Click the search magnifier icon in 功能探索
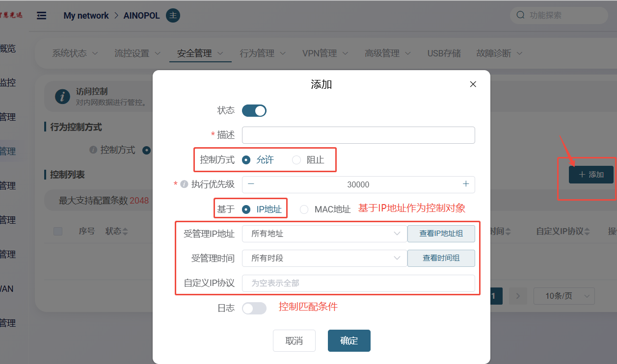 pyautogui.click(x=520, y=15)
